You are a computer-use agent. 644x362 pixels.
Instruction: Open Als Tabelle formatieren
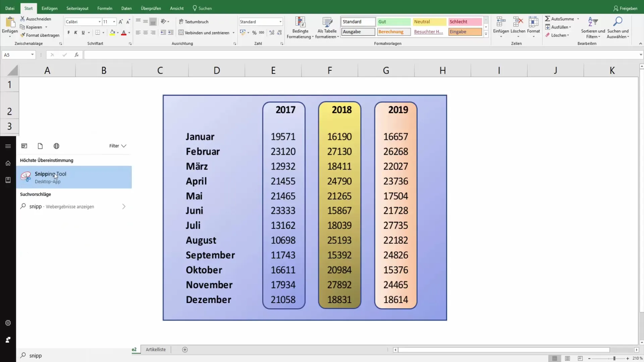[x=327, y=27]
